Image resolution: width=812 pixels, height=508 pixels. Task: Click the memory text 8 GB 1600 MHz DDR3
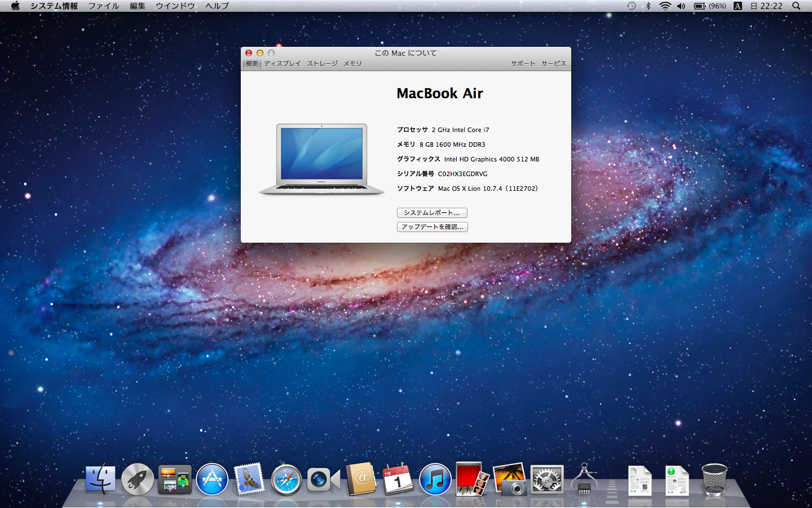pyautogui.click(x=452, y=144)
